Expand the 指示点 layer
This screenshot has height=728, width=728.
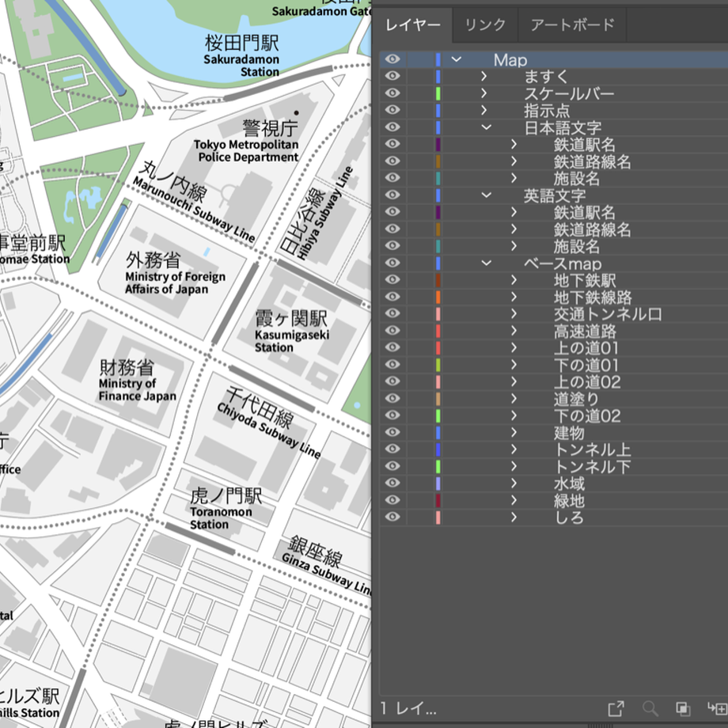click(483, 110)
